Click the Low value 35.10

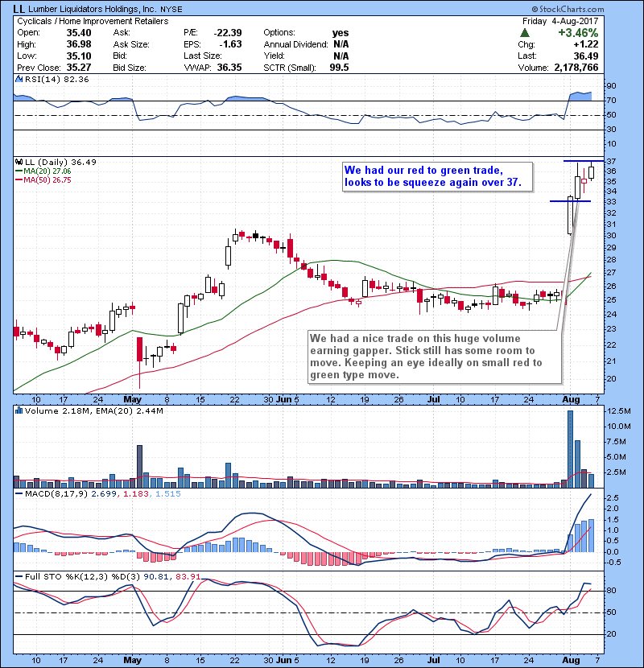[x=79, y=56]
